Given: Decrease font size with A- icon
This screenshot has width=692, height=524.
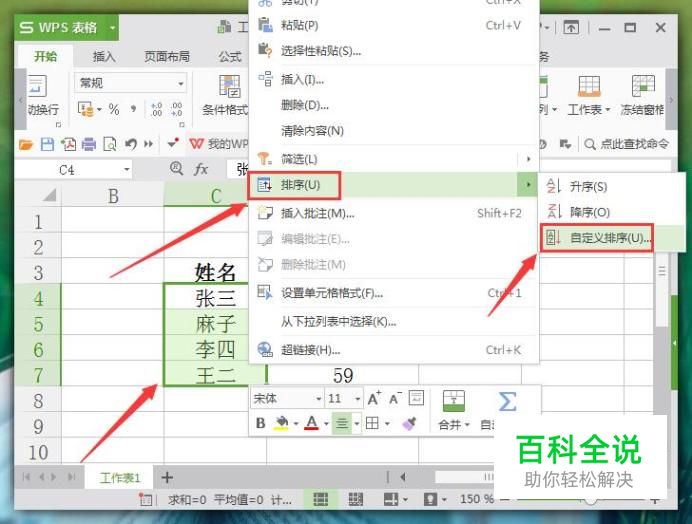Looking at the screenshot, I should pos(395,399).
